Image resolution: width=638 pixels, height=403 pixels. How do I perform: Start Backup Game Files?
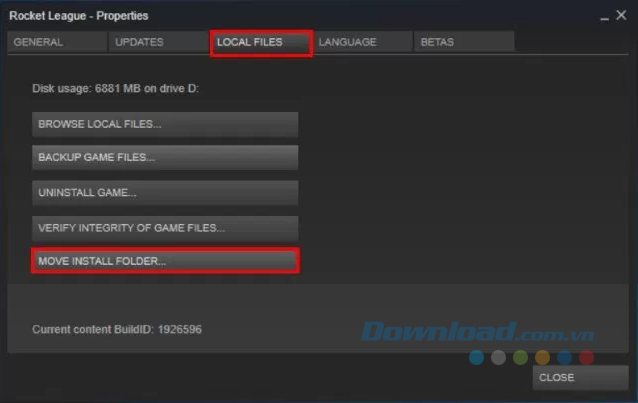pyautogui.click(x=165, y=158)
